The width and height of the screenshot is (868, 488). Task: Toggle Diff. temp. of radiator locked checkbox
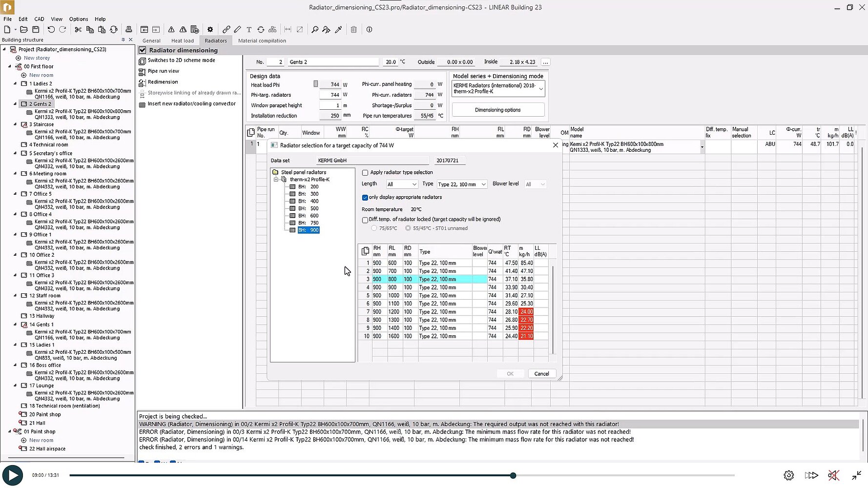[365, 220]
